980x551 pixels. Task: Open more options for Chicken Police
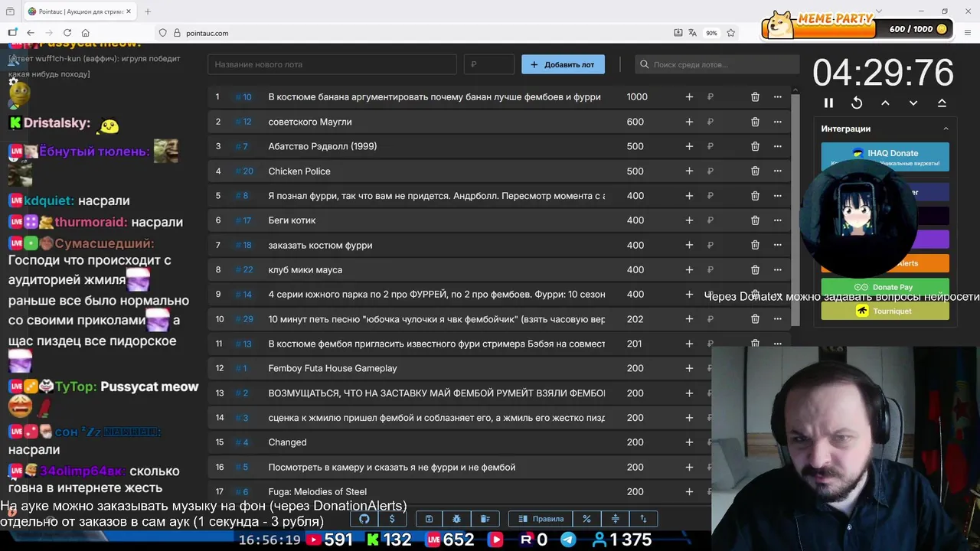click(778, 171)
